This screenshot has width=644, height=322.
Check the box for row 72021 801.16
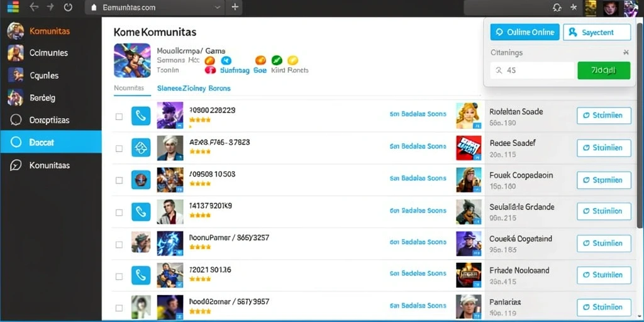coord(119,277)
